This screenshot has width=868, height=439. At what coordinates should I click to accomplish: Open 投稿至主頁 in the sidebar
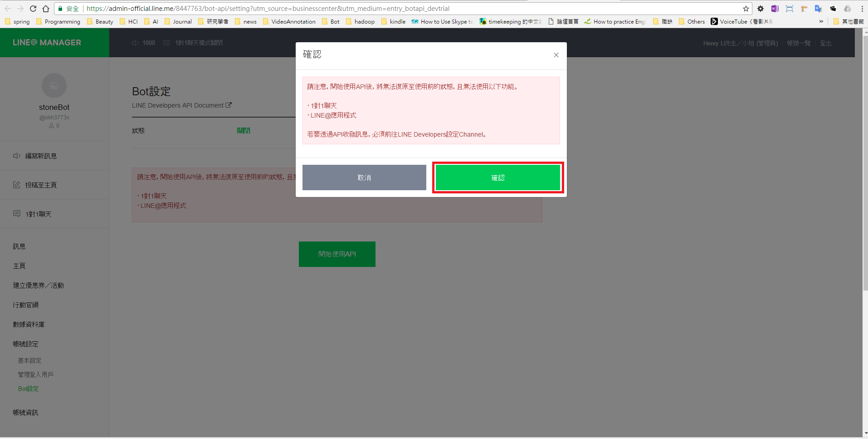(x=54, y=185)
